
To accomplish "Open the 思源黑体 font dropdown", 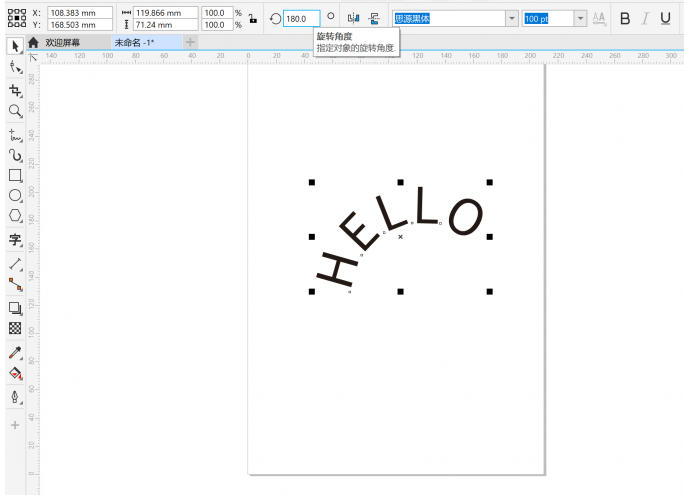I will 512,19.
